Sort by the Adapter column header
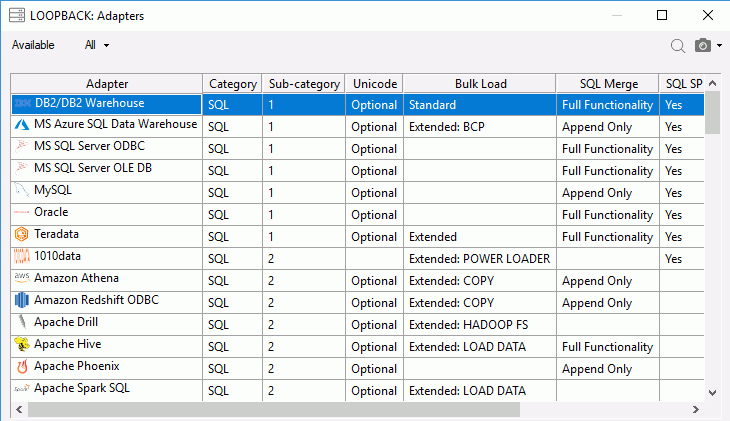 click(x=107, y=84)
